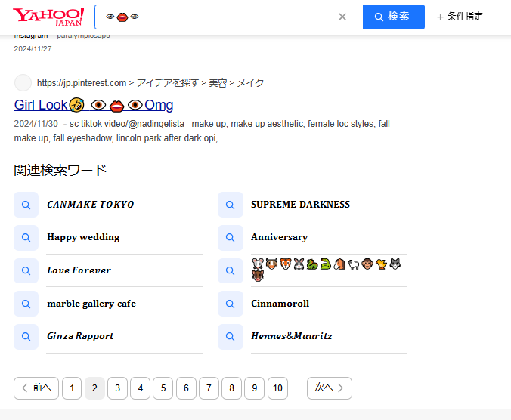Click the アイデアを探す breadcrumb text
The width and height of the screenshot is (511, 420).
point(168,83)
